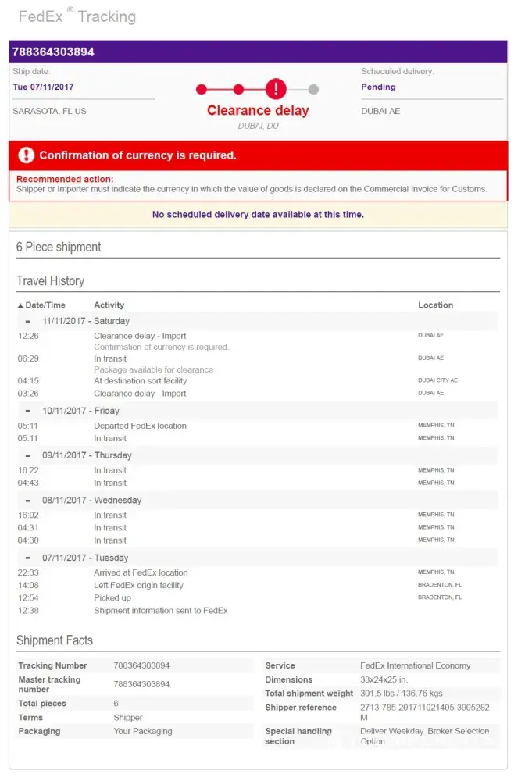Click the first red progress dot

point(202,89)
